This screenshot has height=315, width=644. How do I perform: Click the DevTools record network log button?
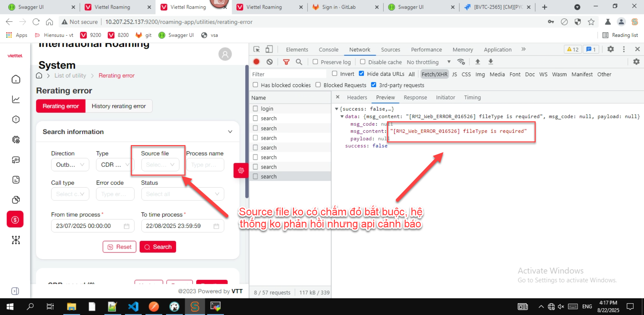(x=256, y=62)
